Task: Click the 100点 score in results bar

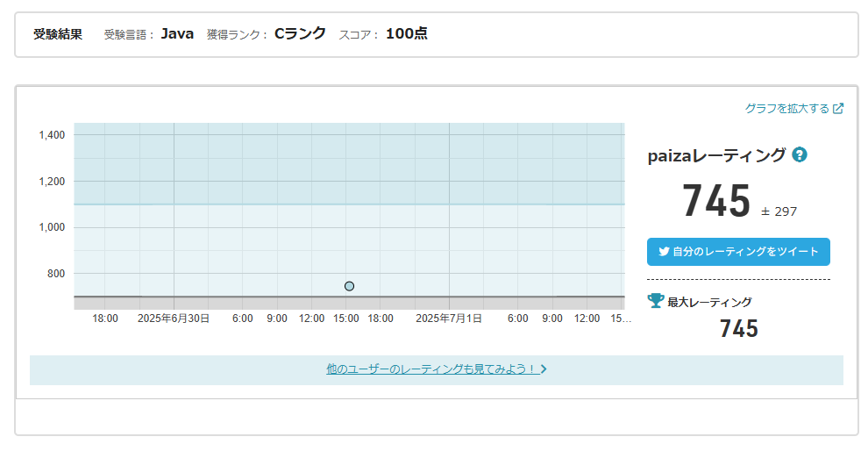Action: tap(407, 33)
